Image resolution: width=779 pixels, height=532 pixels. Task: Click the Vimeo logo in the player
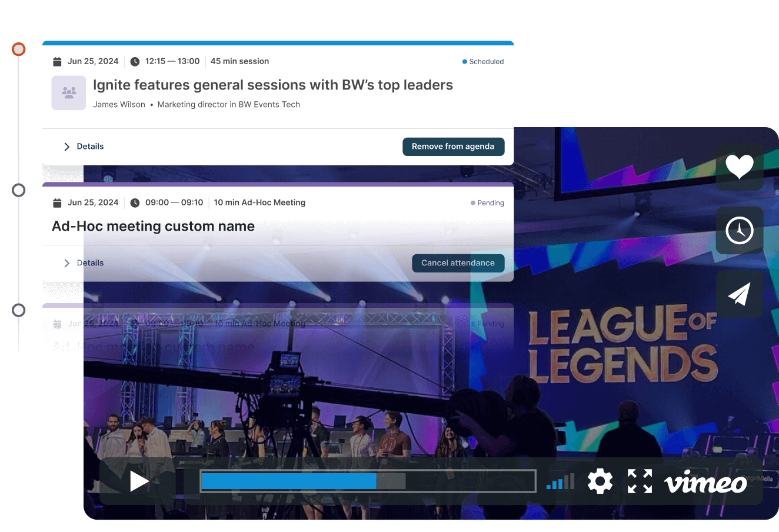pyautogui.click(x=705, y=482)
